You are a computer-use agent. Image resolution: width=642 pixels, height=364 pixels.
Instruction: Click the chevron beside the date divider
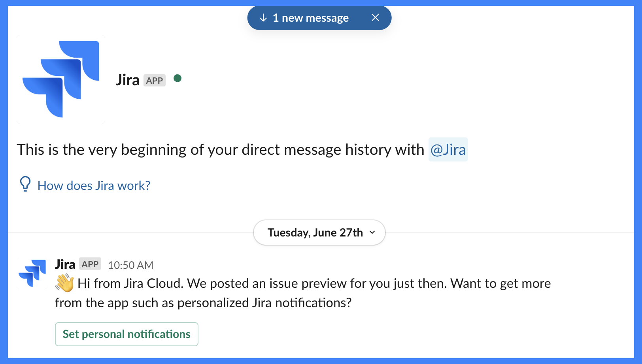(372, 233)
